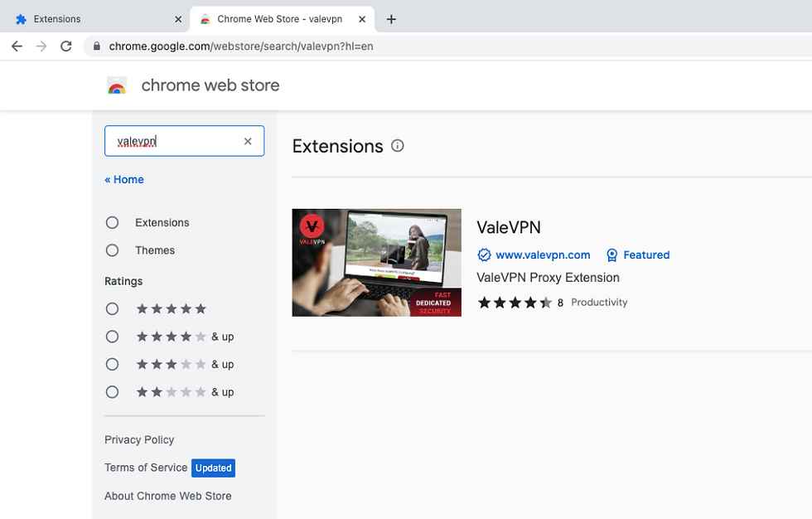Click the Chrome Web Store logo
This screenshot has width=812, height=519.
(117, 85)
